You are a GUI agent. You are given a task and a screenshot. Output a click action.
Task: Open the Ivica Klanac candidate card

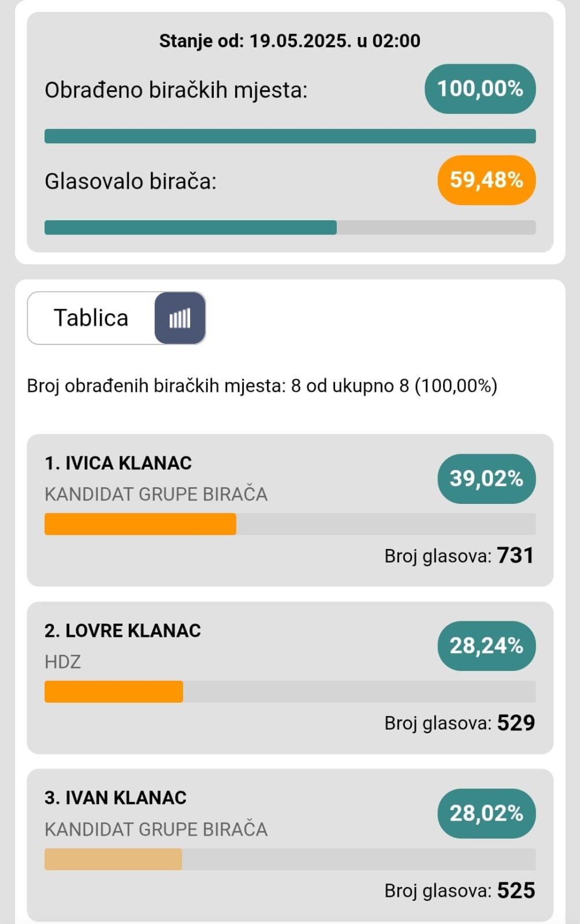click(290, 510)
